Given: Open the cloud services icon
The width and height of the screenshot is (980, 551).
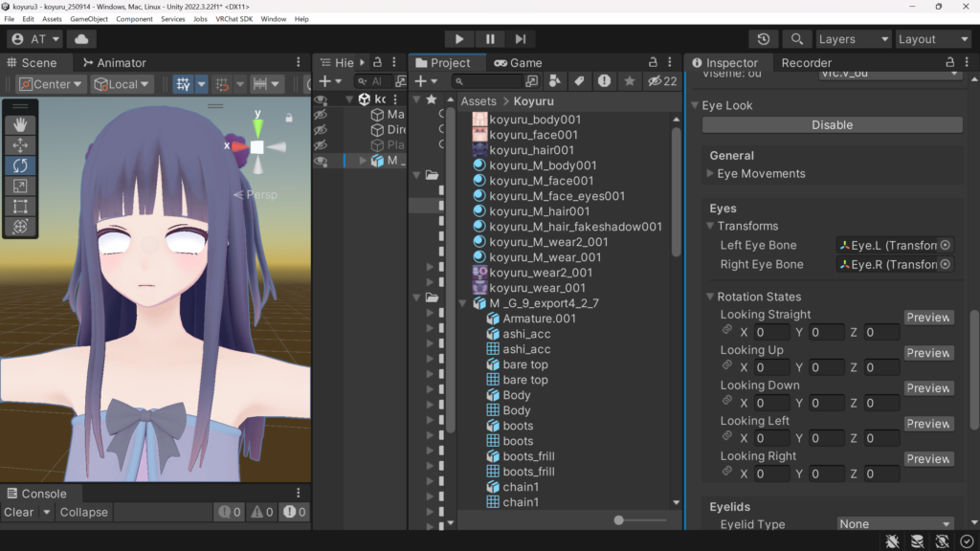Looking at the screenshot, I should pos(81,39).
